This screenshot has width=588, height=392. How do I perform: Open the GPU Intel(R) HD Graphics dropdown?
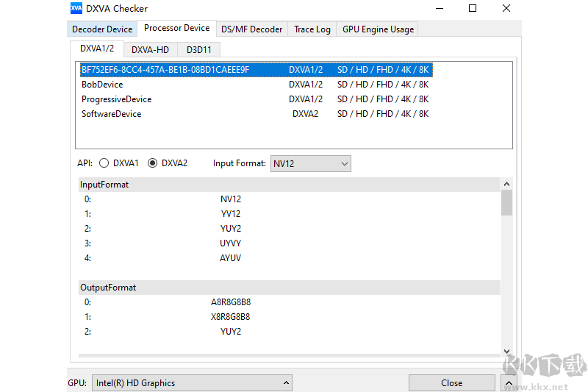(x=191, y=382)
